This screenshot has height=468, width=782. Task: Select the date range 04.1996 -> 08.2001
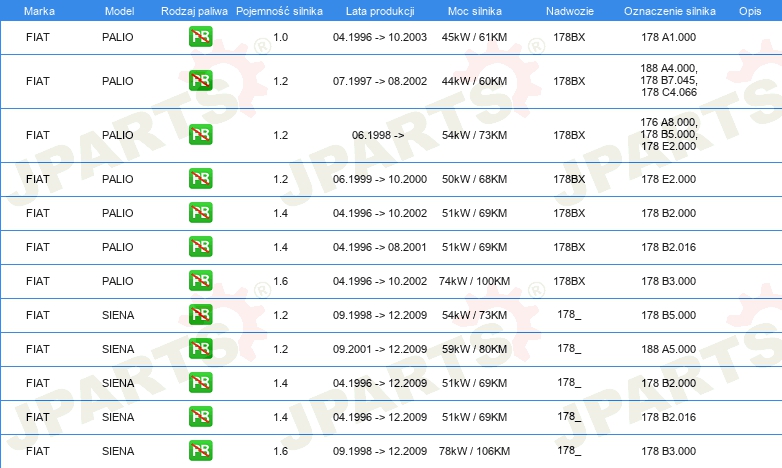point(380,247)
